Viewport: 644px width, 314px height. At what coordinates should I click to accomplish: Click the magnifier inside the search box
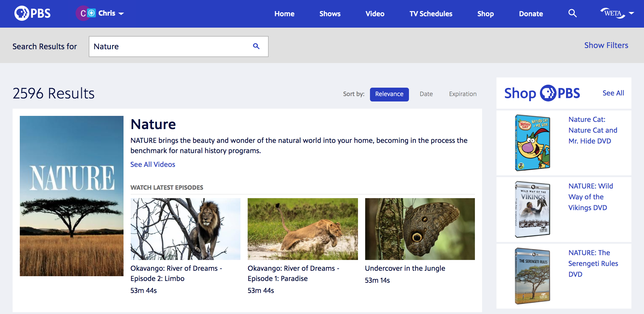click(256, 46)
